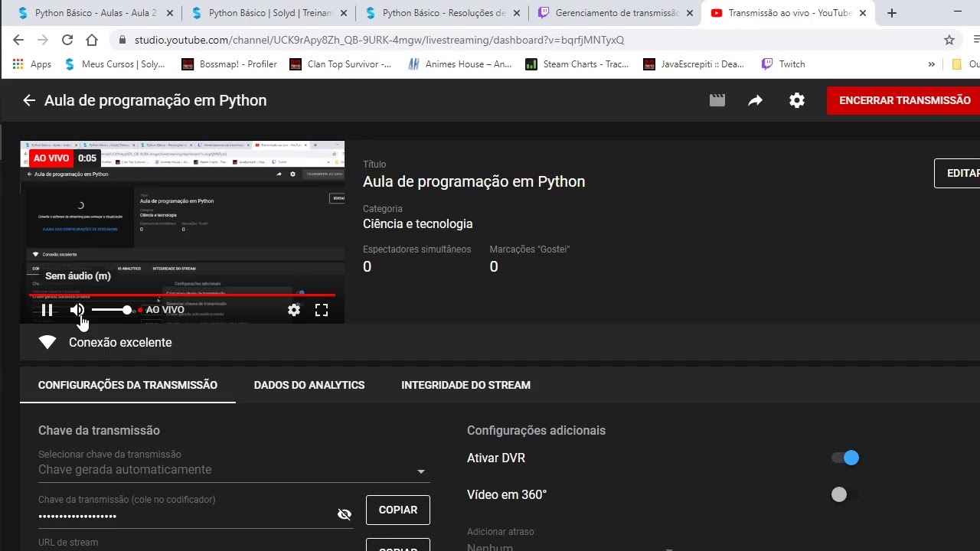Click the browser forward button
Image resolution: width=980 pixels, height=551 pixels.
tap(43, 40)
